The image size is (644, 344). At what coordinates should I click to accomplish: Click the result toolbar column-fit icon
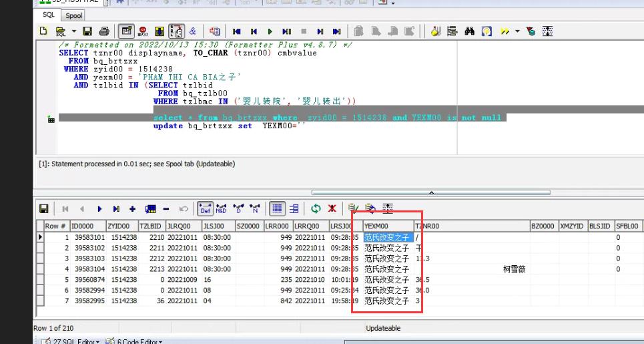[x=388, y=208]
